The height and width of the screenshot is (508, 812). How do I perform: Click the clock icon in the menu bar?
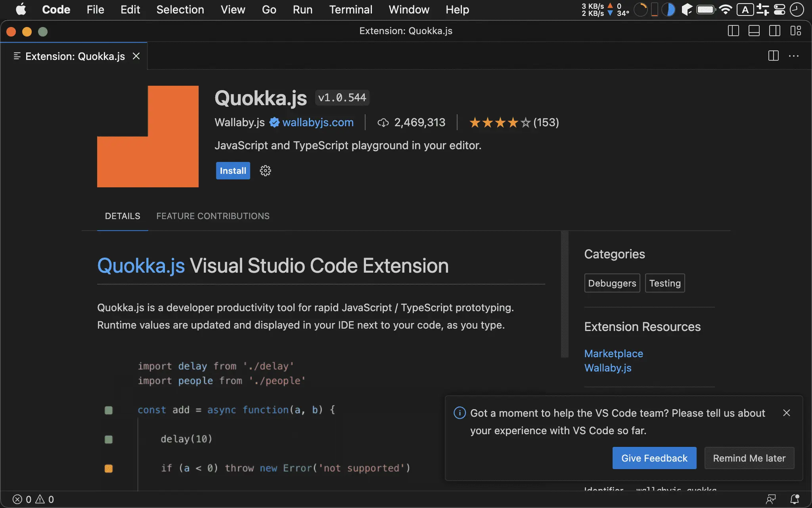797,10
